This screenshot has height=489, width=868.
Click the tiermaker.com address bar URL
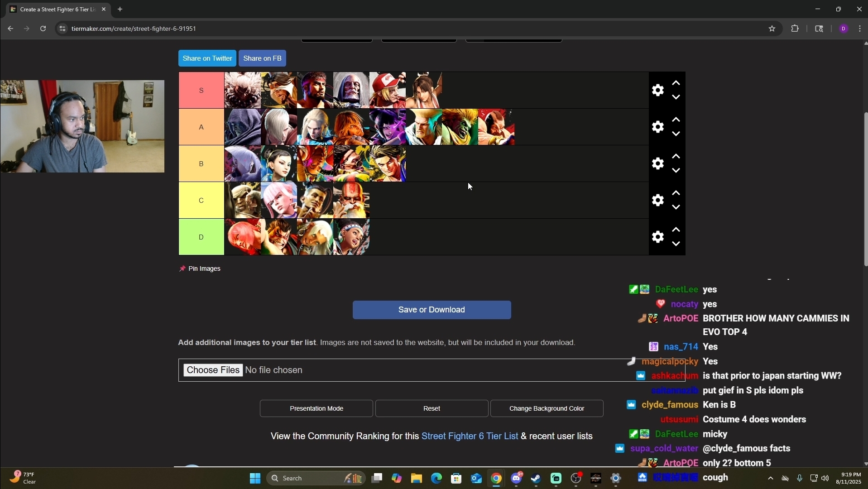click(x=134, y=29)
